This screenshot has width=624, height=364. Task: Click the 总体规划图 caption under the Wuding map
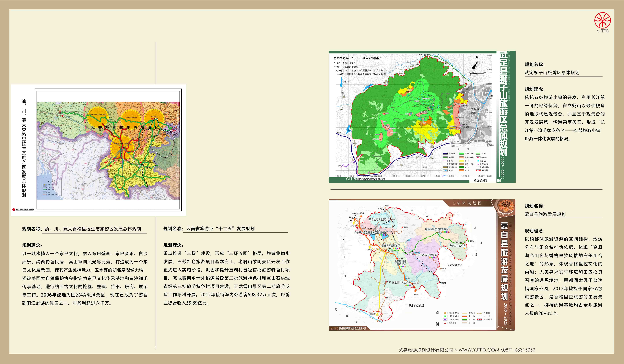(x=481, y=181)
